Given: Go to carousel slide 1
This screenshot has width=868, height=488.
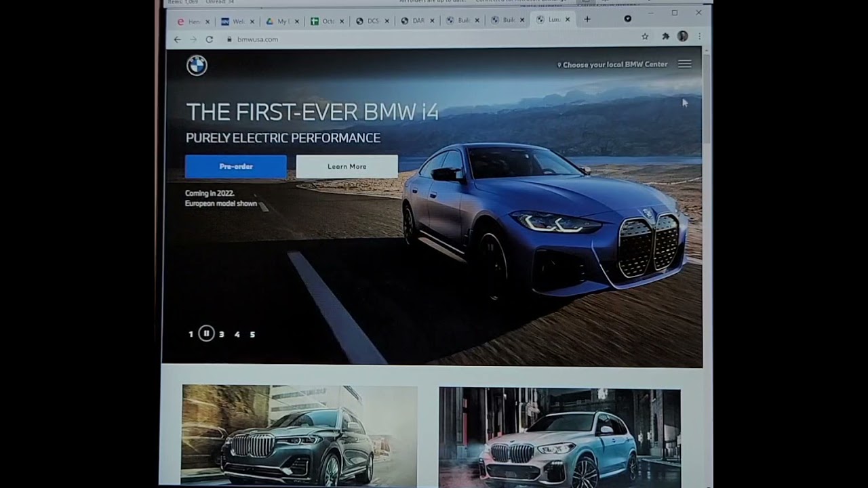Looking at the screenshot, I should 191,334.
